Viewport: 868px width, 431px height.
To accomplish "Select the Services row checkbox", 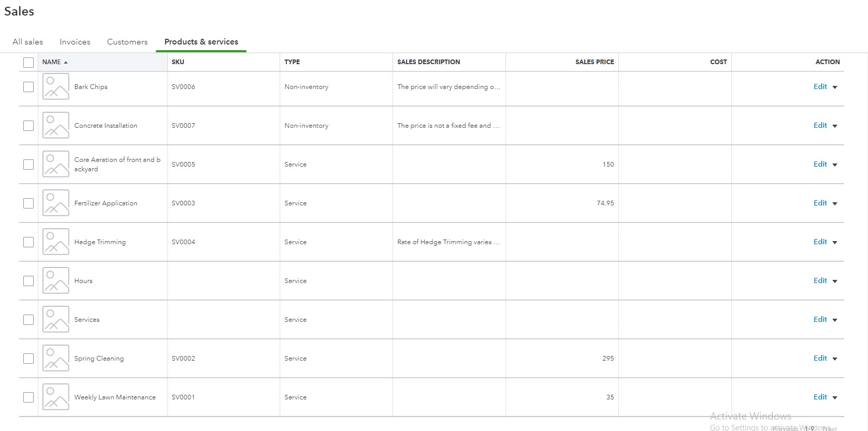I will click(28, 320).
